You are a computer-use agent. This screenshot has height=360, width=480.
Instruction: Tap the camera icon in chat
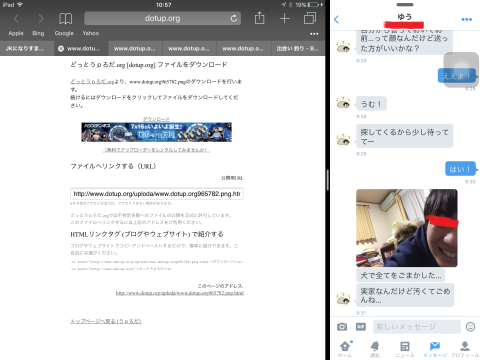tap(342, 327)
